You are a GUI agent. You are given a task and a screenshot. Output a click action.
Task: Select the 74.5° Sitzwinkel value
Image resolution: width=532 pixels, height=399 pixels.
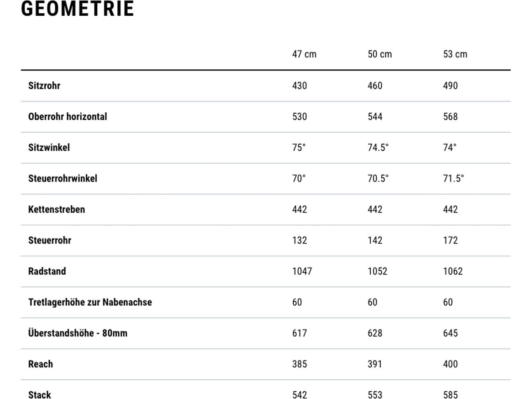tap(378, 148)
